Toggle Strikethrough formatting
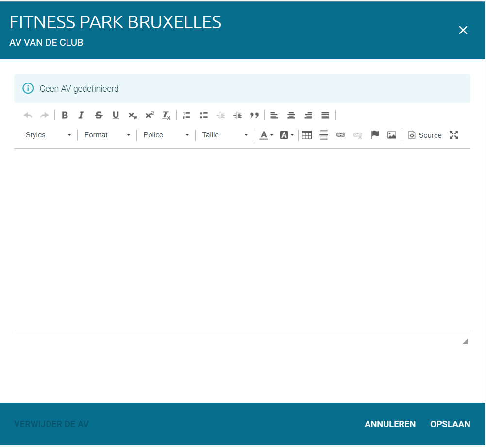486x448 pixels. [x=99, y=115]
